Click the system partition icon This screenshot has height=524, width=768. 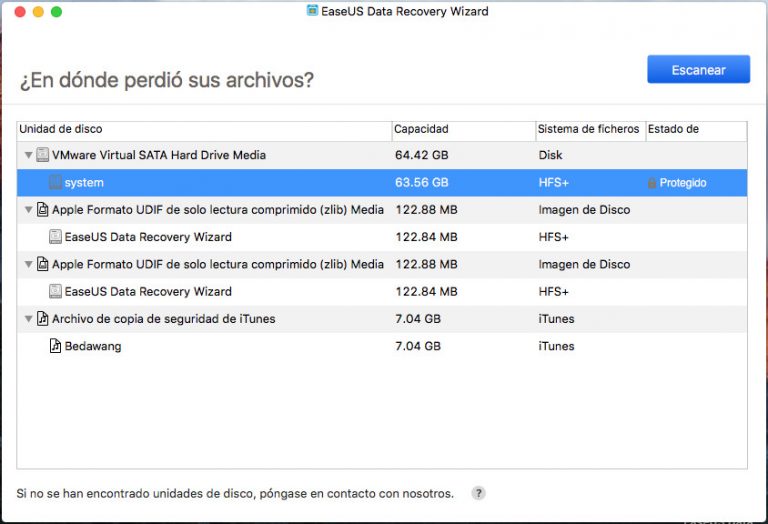55,182
